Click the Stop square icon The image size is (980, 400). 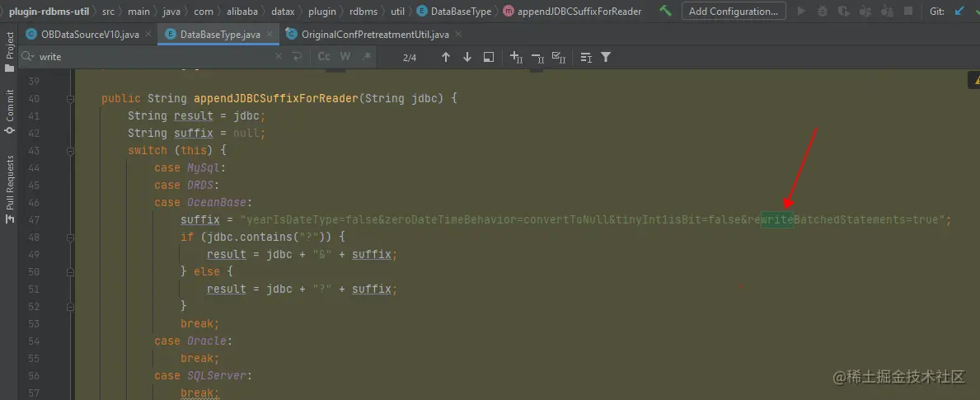point(908,11)
